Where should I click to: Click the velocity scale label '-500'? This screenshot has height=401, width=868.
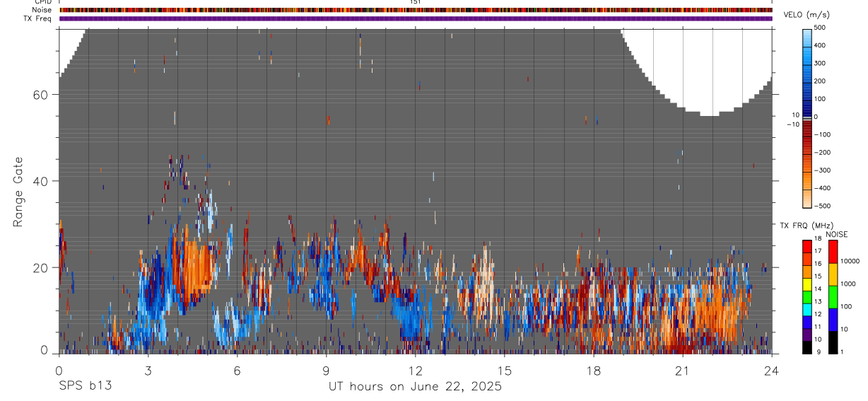click(x=821, y=206)
